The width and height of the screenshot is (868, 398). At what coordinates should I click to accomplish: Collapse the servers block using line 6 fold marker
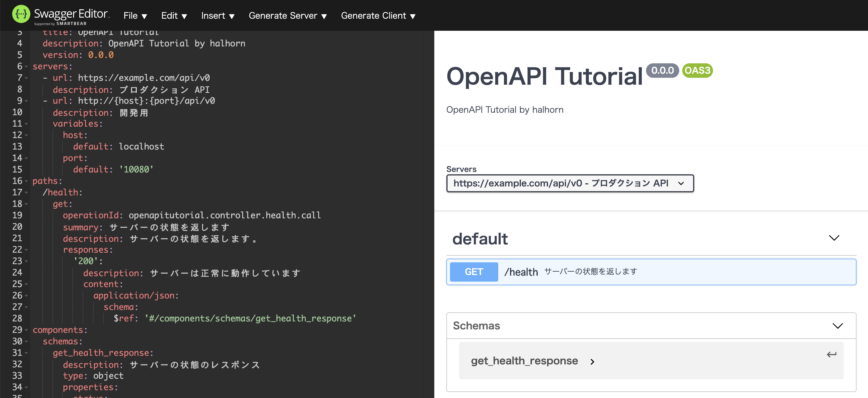click(x=26, y=67)
